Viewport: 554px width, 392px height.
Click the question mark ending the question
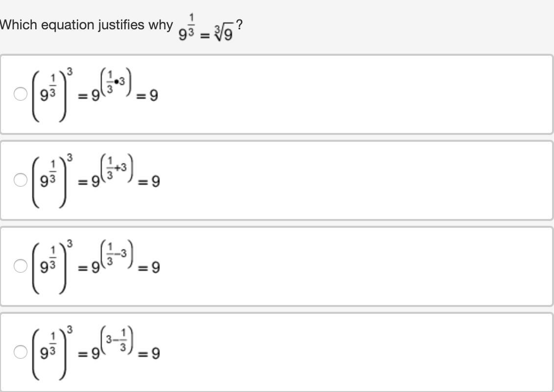pyautogui.click(x=239, y=24)
